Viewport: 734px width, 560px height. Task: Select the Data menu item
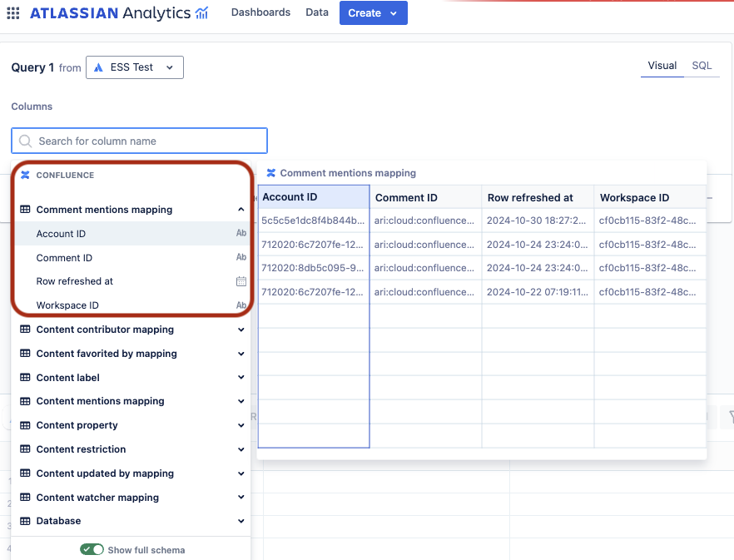point(317,12)
